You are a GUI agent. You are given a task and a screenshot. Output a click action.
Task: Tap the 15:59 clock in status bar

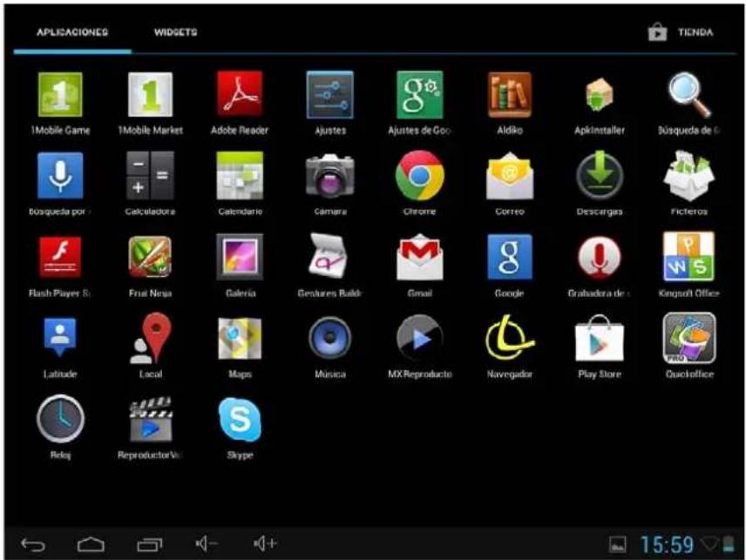coord(667,545)
